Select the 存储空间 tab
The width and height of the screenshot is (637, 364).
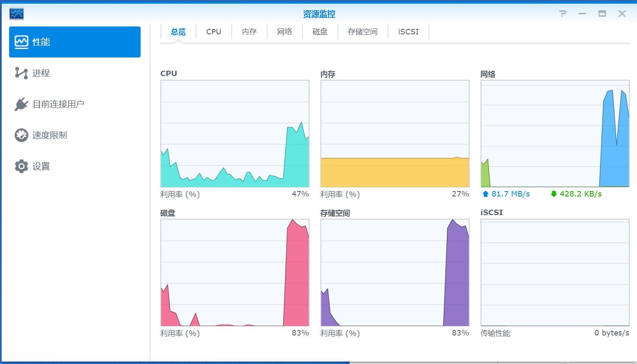tap(363, 32)
